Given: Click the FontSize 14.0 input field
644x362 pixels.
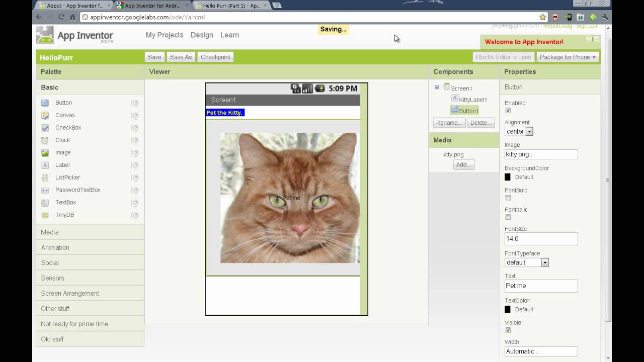Looking at the screenshot, I should (541, 239).
